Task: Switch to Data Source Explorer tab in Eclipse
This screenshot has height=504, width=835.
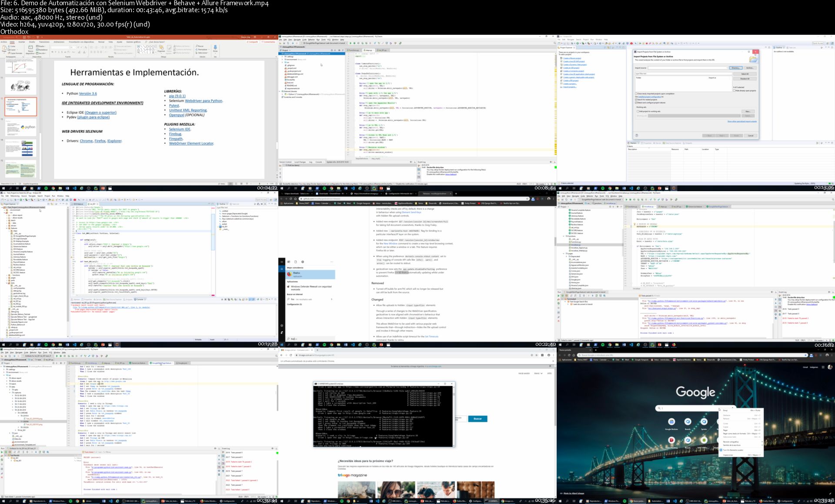Action: pyautogui.click(x=672, y=143)
